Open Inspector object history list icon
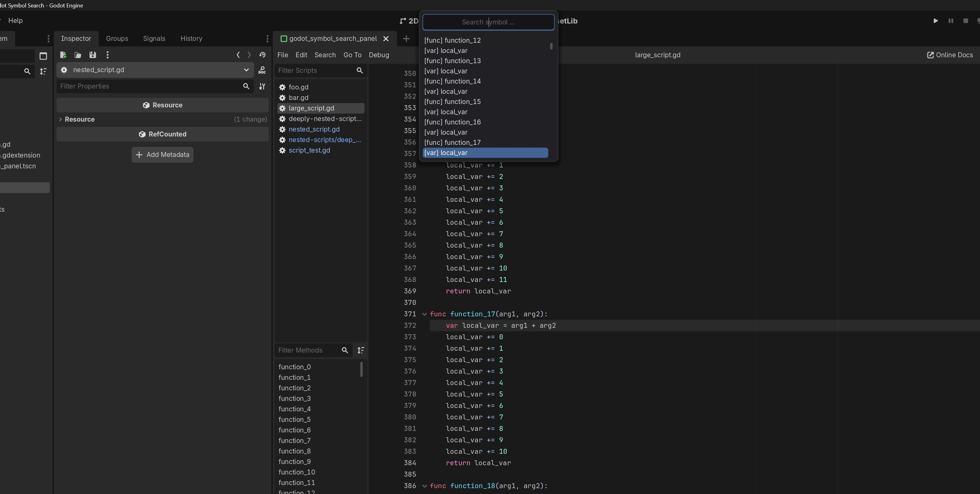This screenshot has width=980, height=494. pyautogui.click(x=263, y=55)
